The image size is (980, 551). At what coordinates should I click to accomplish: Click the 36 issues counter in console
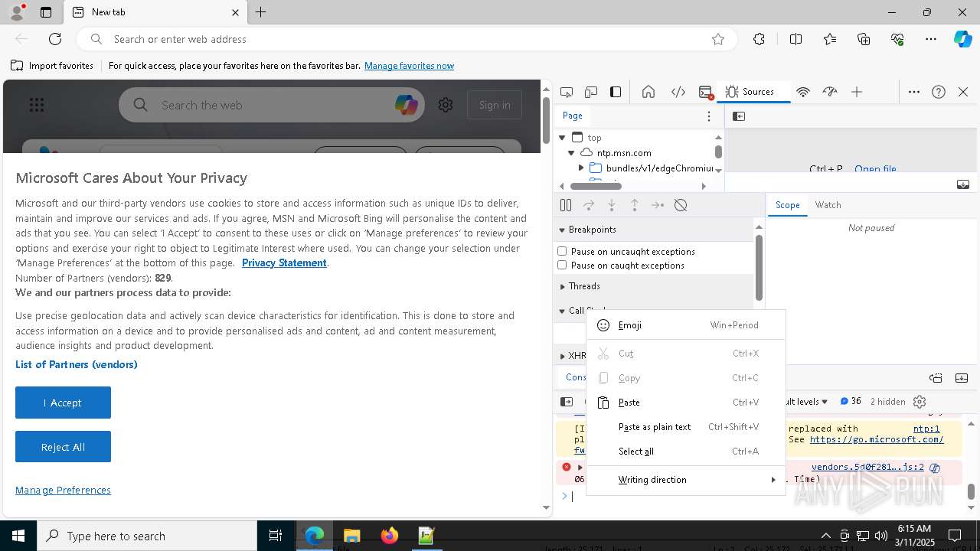851,402
